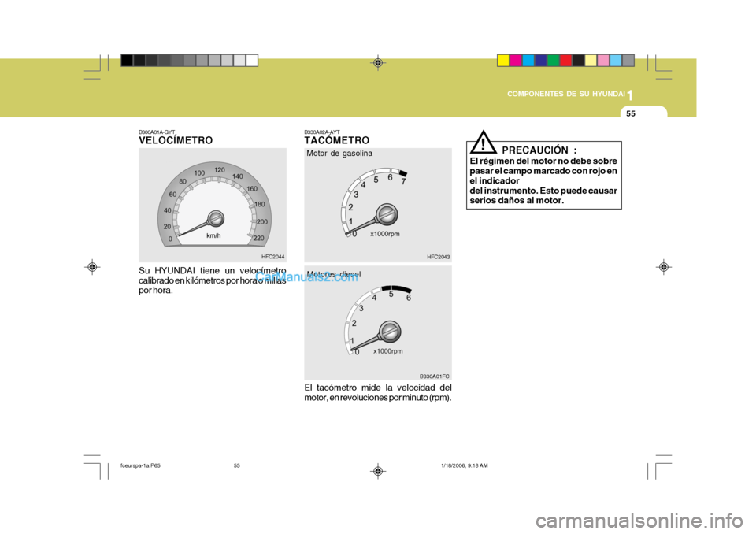Click the footer timestamp 1/18/2006, 9:18 AM
The image size is (756, 534).
pos(465,465)
